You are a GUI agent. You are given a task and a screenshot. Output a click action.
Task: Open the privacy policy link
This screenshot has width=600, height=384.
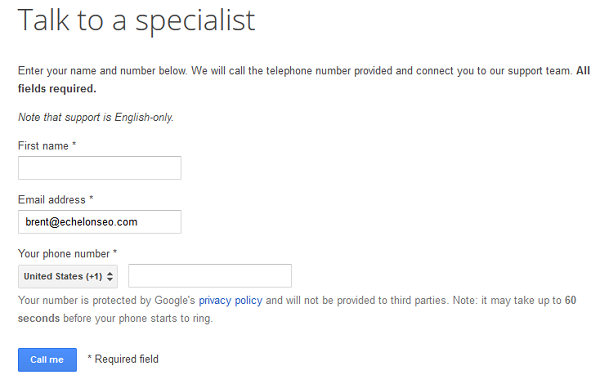click(x=230, y=301)
